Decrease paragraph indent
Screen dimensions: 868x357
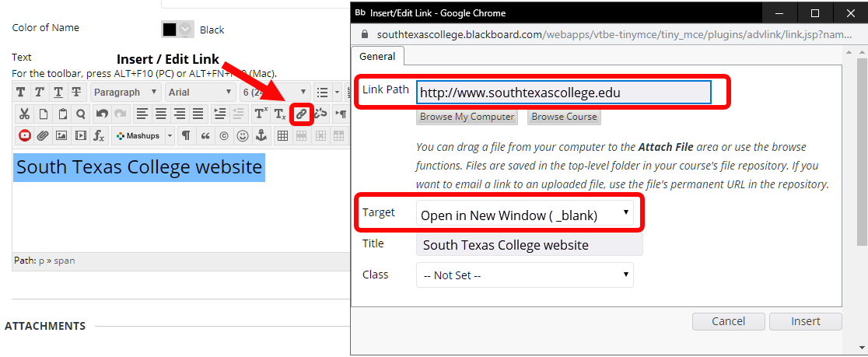[x=238, y=114]
